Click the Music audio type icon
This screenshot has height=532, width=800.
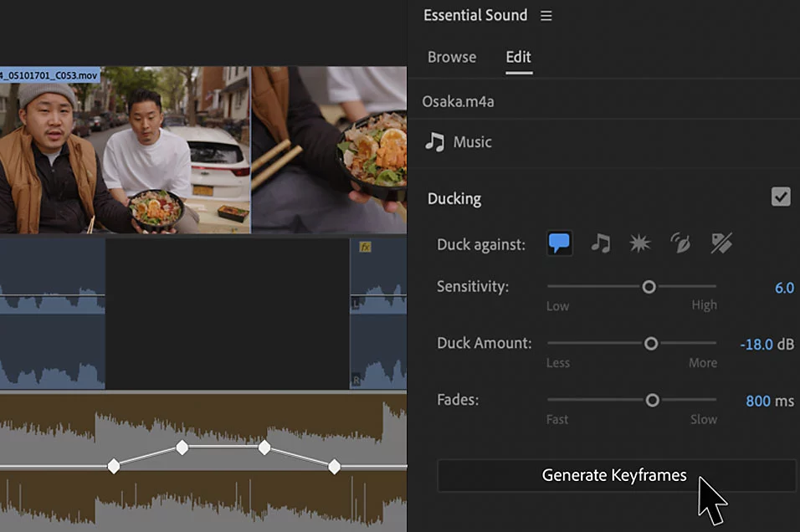[434, 141]
